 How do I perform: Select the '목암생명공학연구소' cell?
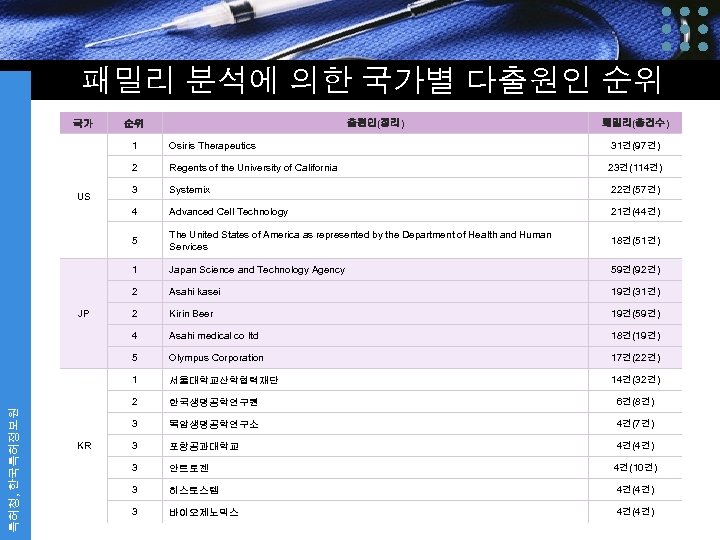pyautogui.click(x=375, y=424)
